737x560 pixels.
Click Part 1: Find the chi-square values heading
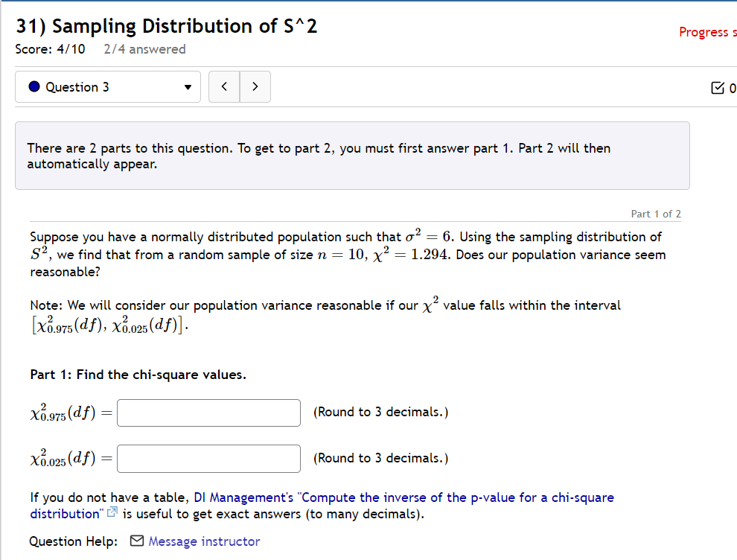coord(138,375)
